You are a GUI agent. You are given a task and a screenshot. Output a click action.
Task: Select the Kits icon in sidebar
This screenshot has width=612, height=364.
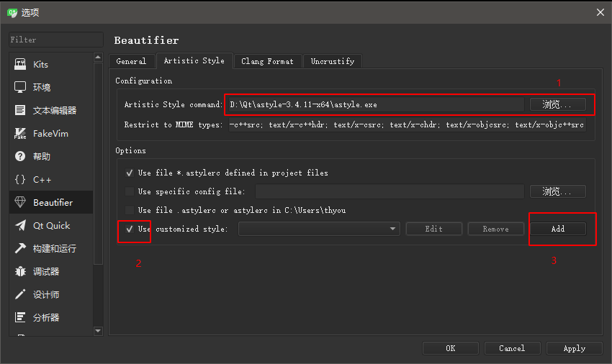pyautogui.click(x=20, y=65)
